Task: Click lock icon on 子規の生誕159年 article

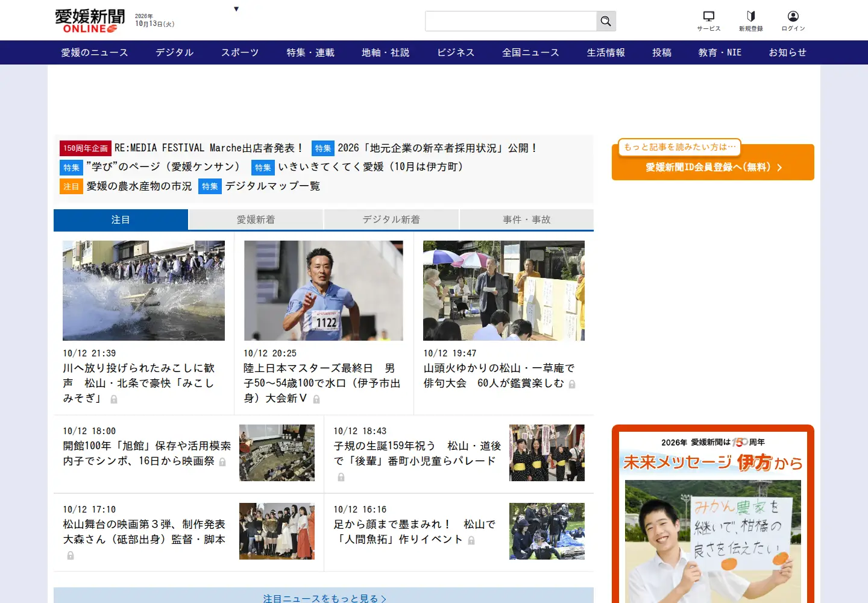Action: coord(341,477)
